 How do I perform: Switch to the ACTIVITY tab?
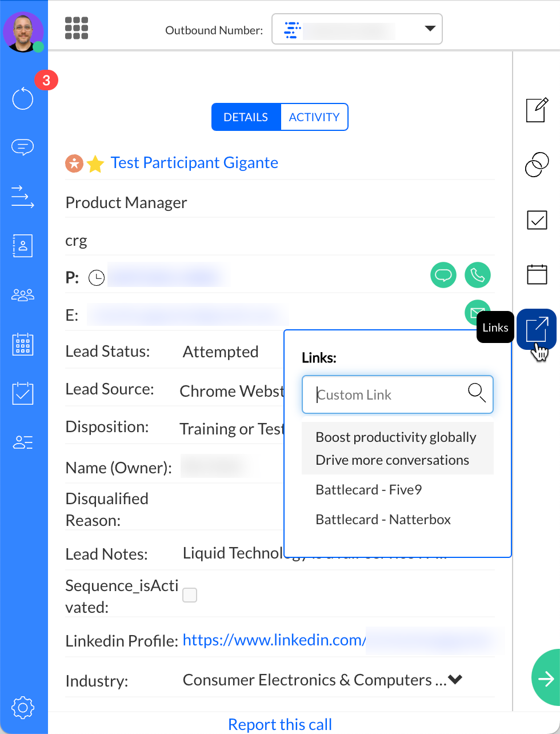(314, 117)
